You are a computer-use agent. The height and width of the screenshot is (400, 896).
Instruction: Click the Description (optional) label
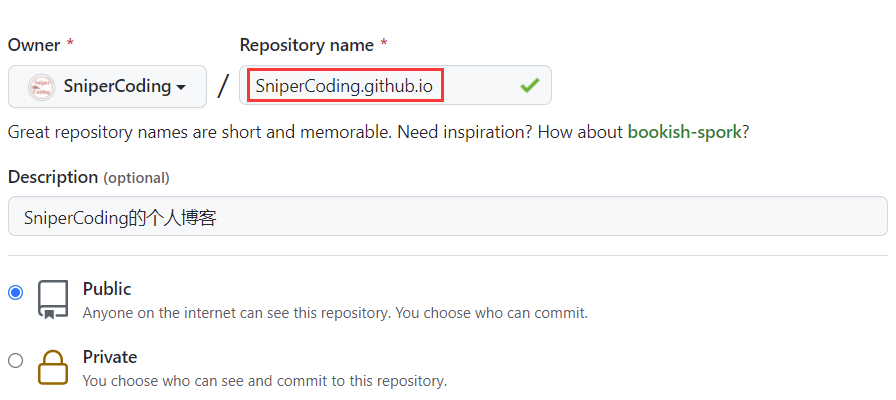tap(89, 177)
